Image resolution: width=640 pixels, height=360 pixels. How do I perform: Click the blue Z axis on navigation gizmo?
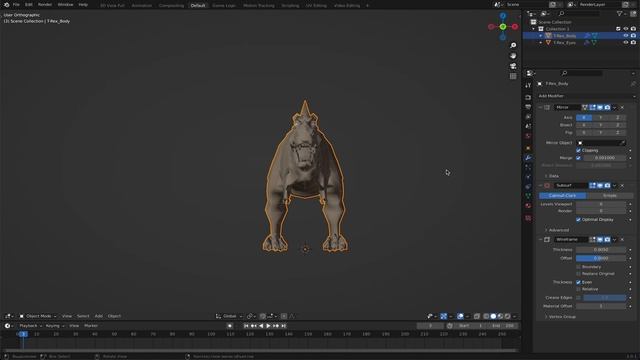[503, 16]
